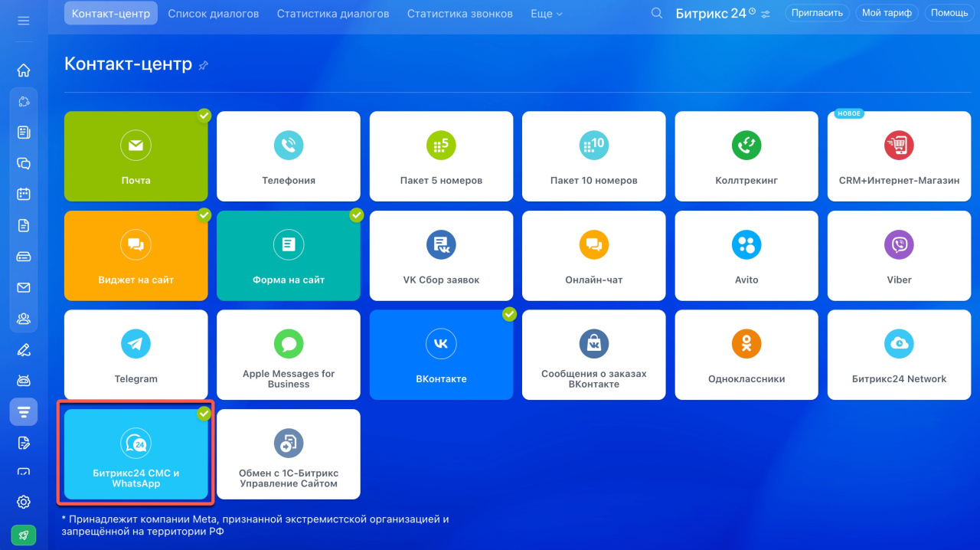The height and width of the screenshot is (550, 980).
Task: Open the Статистика диалогов tab
Action: [x=333, y=14]
